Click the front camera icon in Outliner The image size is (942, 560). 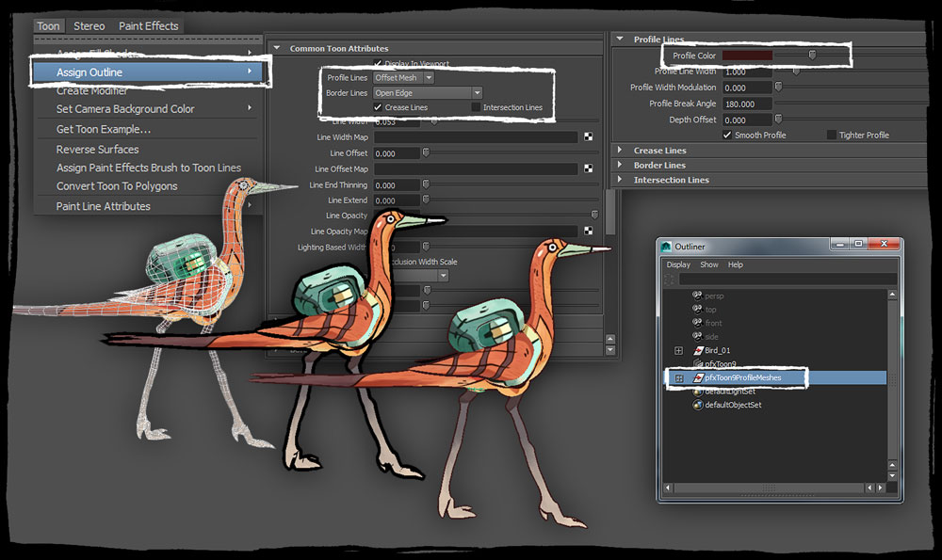(697, 322)
